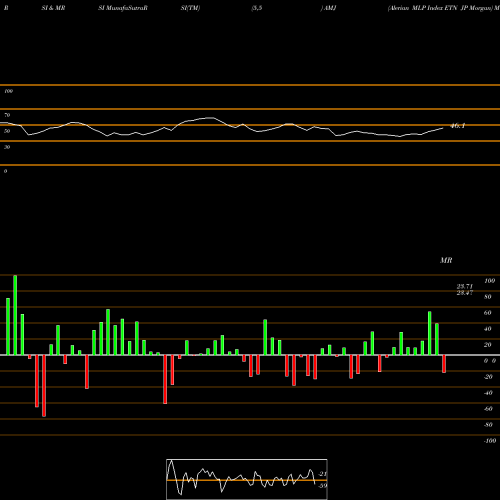This screenshot has height=500, width=500.
Task: Click the '-21' value in mini chart
Action: click(x=323, y=474)
